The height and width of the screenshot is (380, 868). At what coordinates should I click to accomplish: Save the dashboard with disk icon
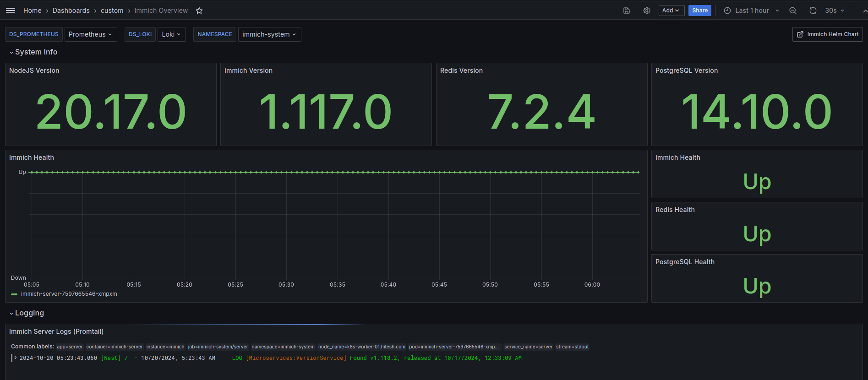tap(627, 11)
